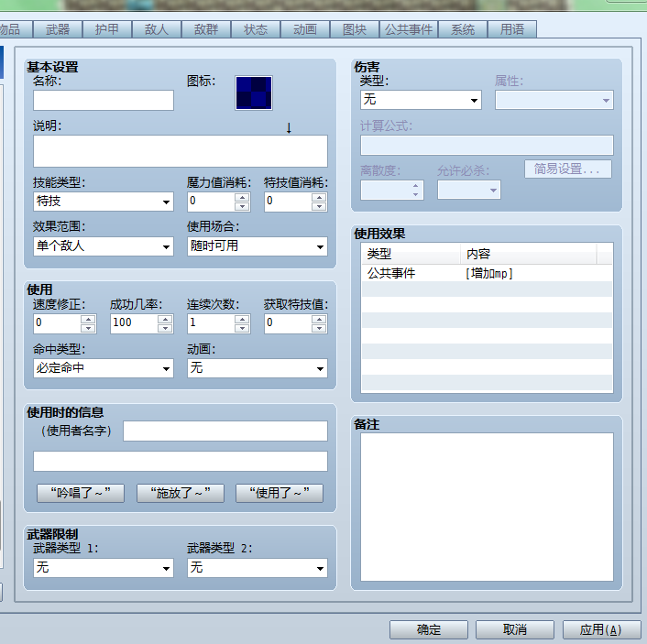647x644 pixels.
Task: Switch to the 公共事件 tab
Action: point(409,29)
